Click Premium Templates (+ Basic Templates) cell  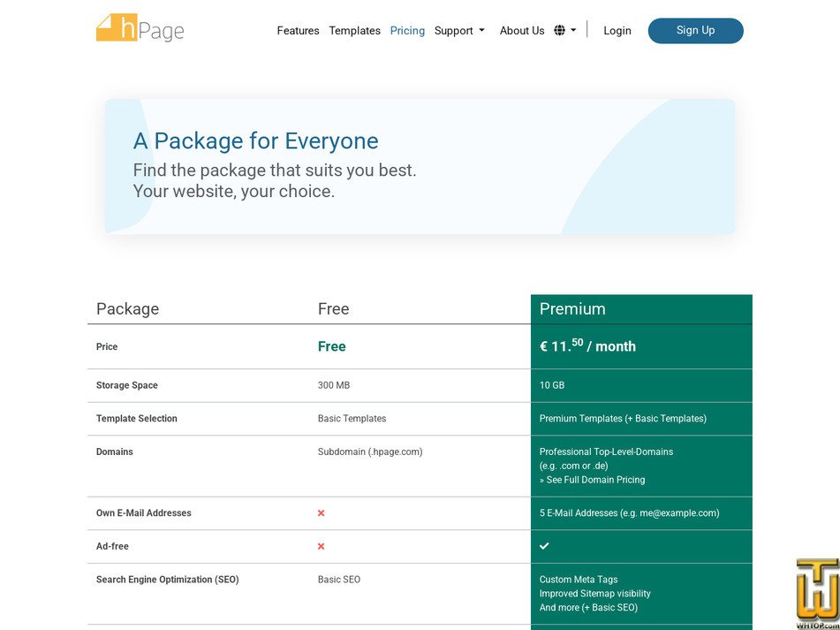[623, 419]
